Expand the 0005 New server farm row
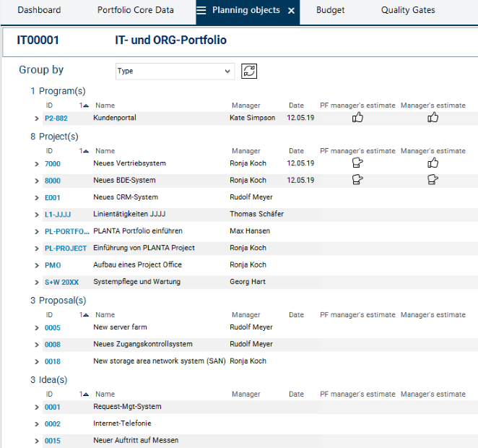 coord(36,328)
